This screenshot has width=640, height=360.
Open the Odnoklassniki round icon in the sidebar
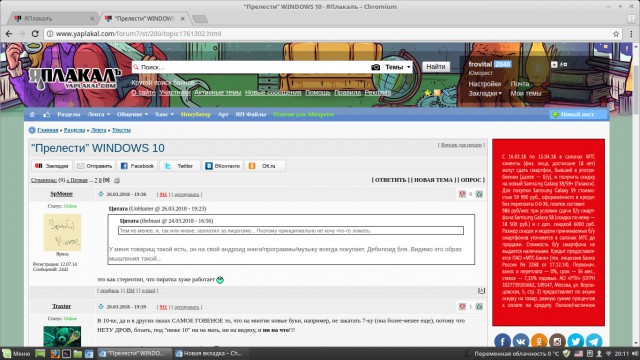click(539, 341)
